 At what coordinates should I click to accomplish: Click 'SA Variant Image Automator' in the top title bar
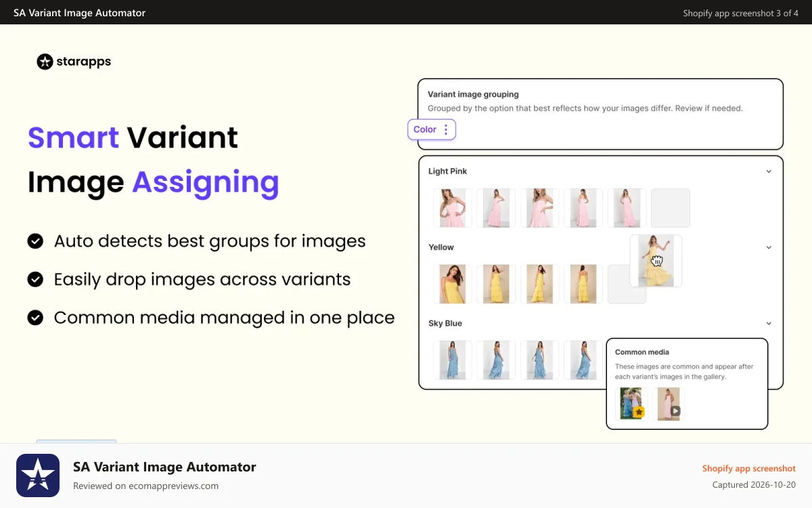79,13
